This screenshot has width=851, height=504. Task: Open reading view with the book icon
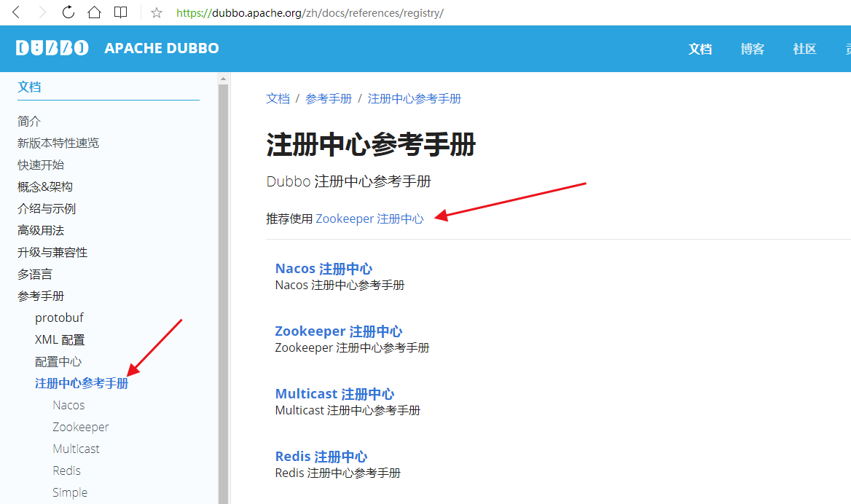point(120,12)
